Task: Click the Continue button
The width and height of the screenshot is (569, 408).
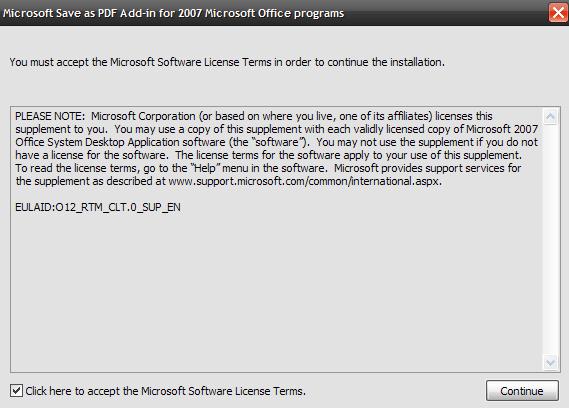Action: point(522,391)
